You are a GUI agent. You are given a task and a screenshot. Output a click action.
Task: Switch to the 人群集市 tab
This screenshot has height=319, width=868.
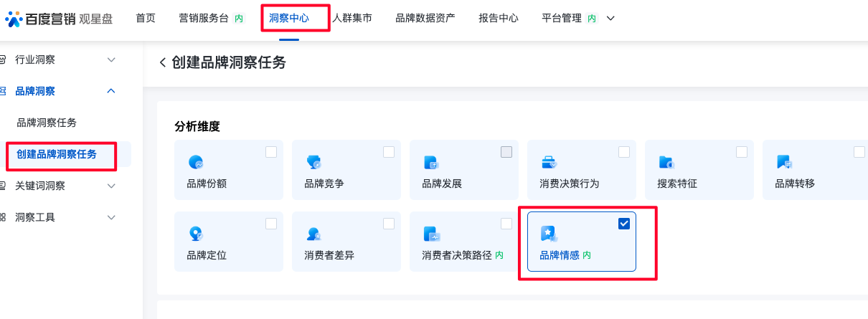[x=352, y=19]
